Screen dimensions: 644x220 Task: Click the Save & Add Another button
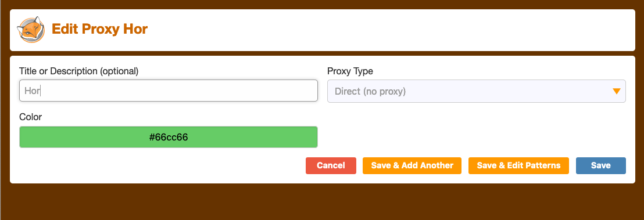412,165
